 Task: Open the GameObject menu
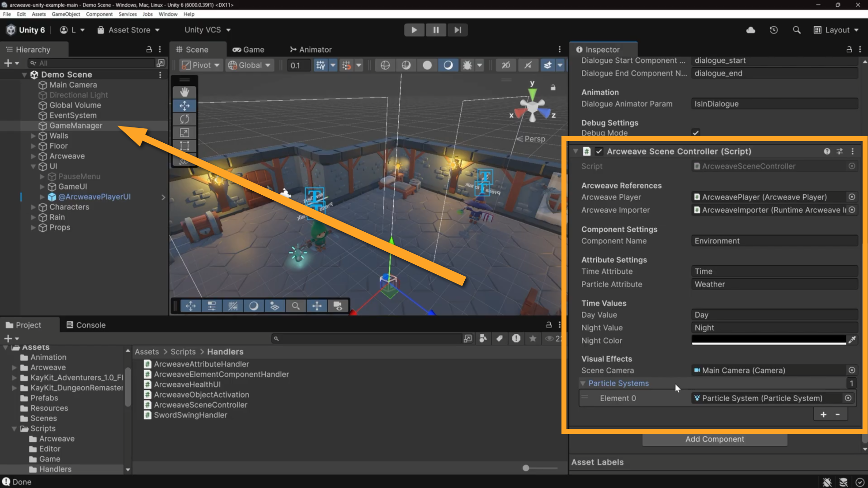click(x=66, y=14)
